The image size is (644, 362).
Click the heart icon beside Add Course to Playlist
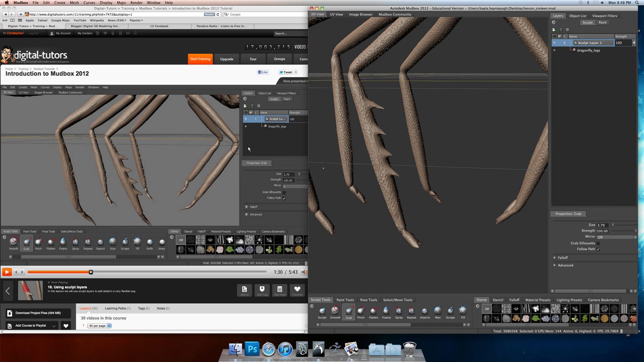pos(66,326)
